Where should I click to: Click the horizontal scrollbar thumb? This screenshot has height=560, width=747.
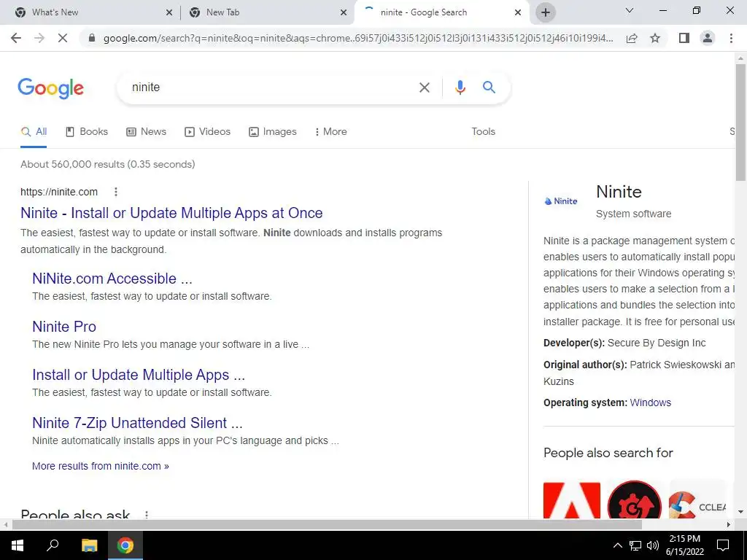(x=327, y=525)
